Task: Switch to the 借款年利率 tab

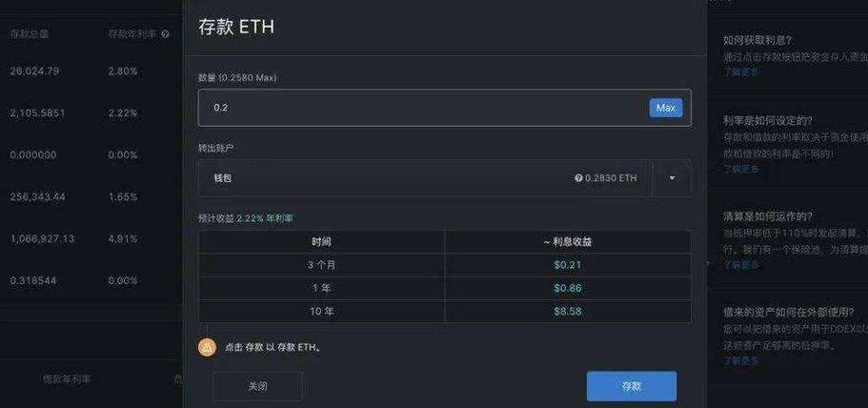Action: point(68,379)
